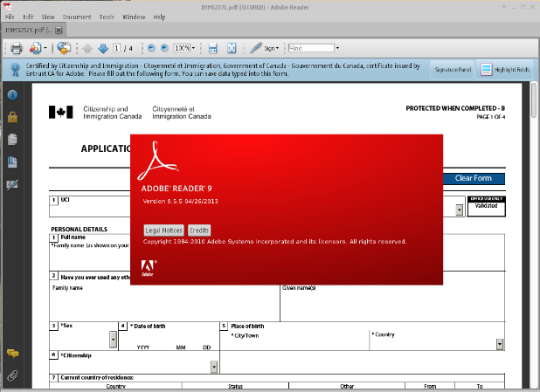The width and height of the screenshot is (540, 392).
Task: Click the fit full page icon
Action: [232, 48]
